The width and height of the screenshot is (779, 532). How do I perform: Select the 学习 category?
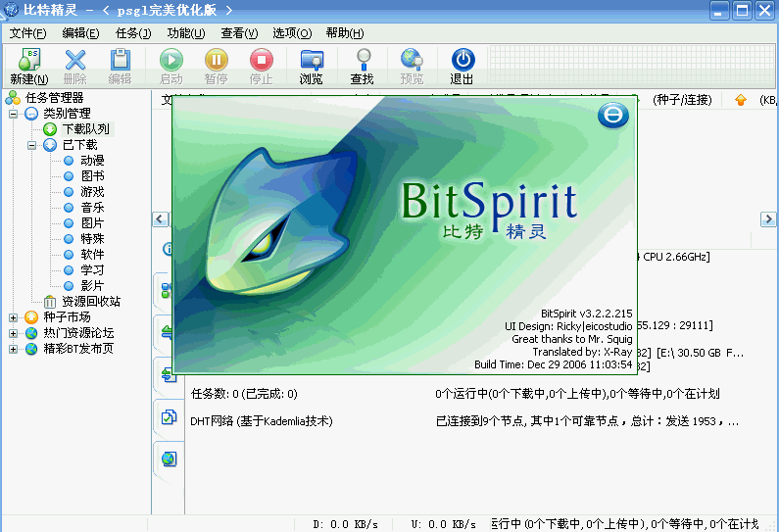point(92,269)
